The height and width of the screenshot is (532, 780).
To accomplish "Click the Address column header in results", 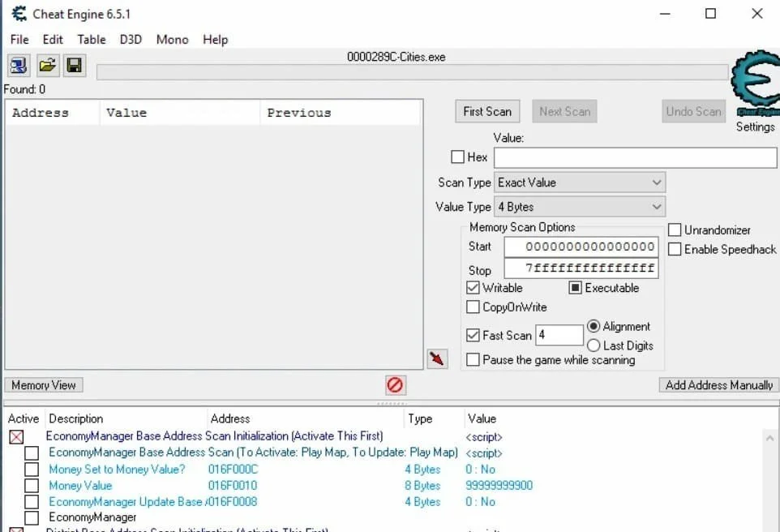I will coord(52,113).
